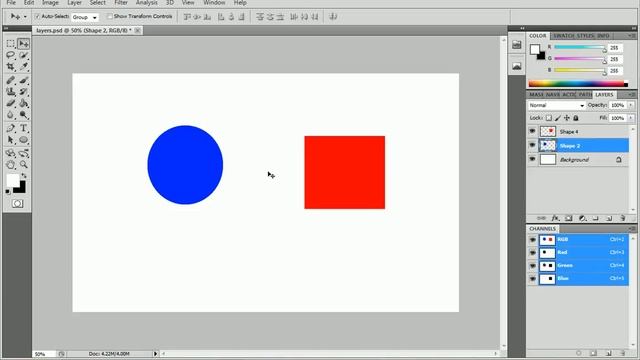Open status bar info arrow

click(x=155, y=354)
